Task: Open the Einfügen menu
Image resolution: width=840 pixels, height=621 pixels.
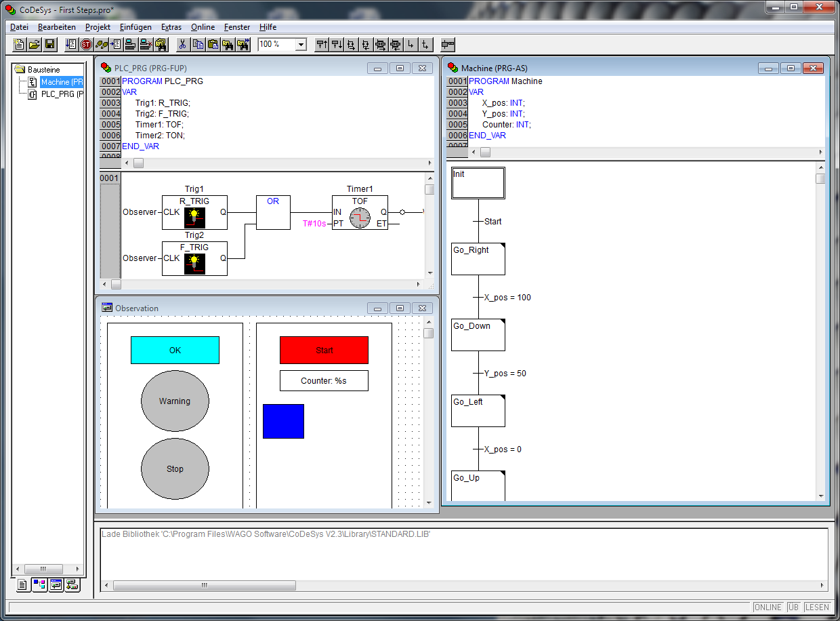Action: [135, 27]
